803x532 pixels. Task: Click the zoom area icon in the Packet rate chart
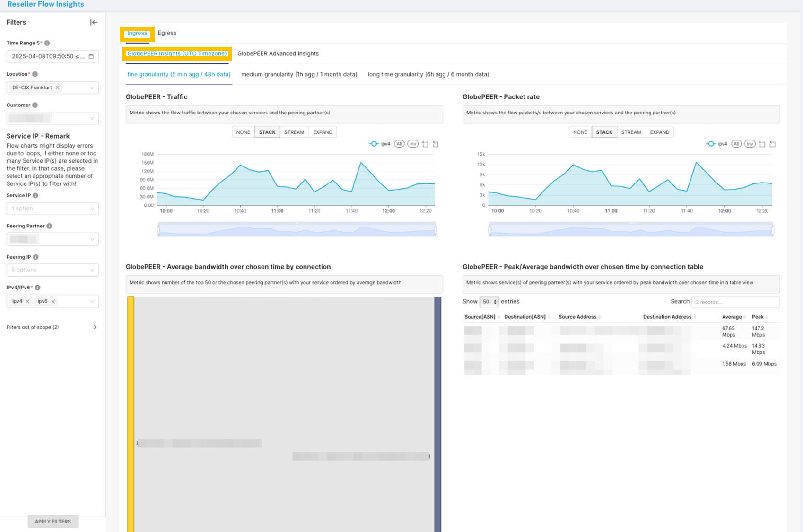[x=762, y=144]
